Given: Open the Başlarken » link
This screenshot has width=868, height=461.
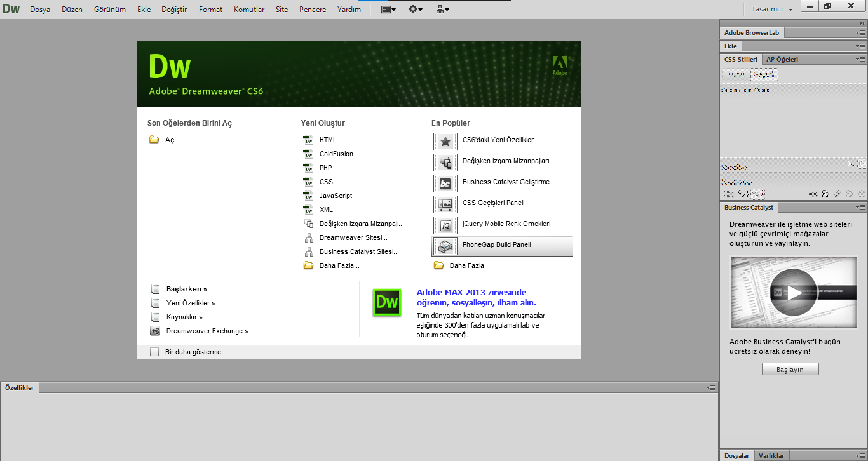Looking at the screenshot, I should pos(187,289).
